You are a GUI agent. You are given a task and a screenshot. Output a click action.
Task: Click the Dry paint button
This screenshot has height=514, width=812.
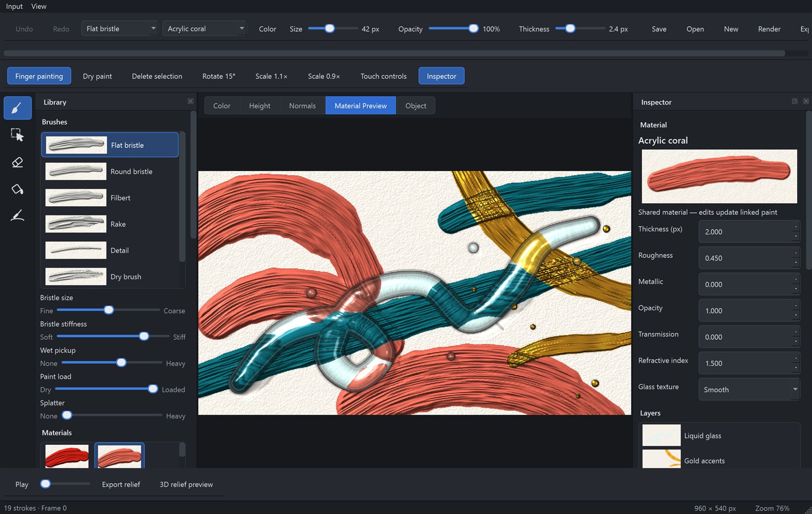[97, 76]
